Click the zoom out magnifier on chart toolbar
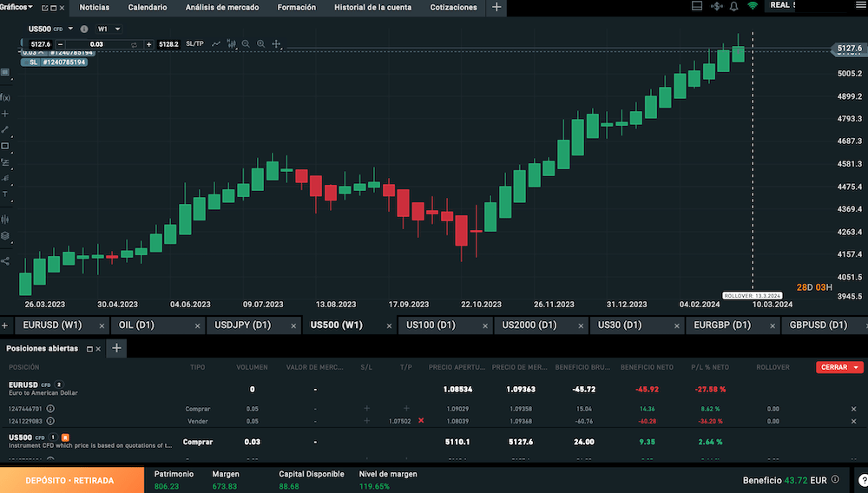Viewport: 868px width, 493px height. [246, 43]
